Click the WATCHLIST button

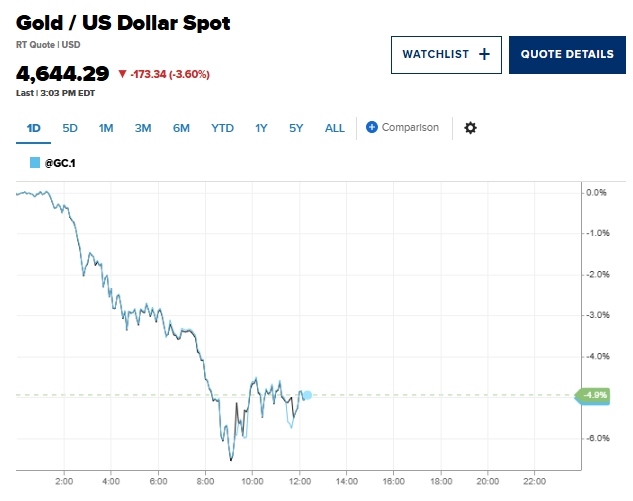[x=445, y=54]
